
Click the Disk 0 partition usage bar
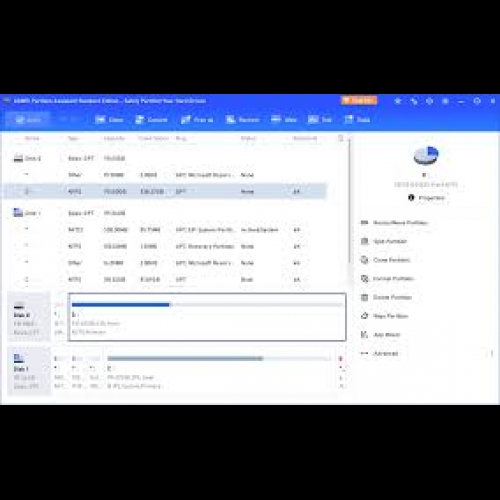click(x=207, y=305)
